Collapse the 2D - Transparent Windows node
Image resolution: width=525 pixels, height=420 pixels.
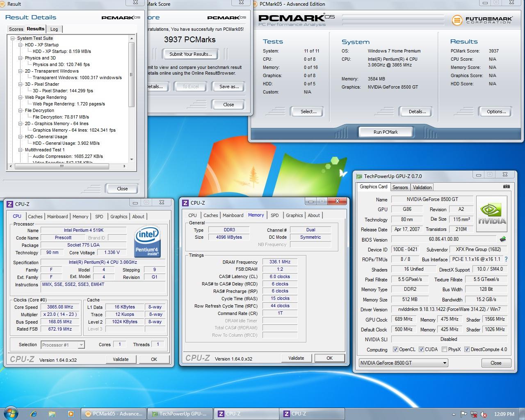(21, 71)
